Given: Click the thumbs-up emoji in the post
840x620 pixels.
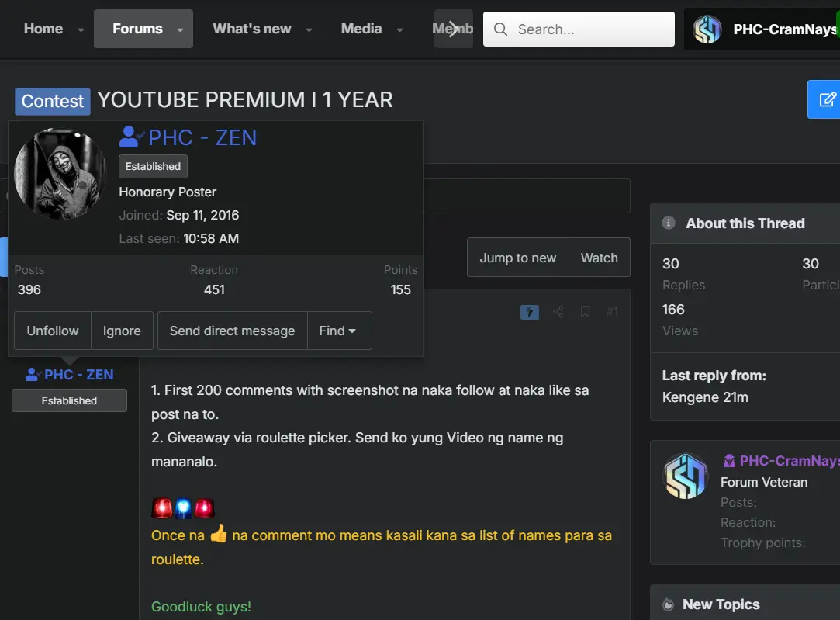Looking at the screenshot, I should (219, 533).
